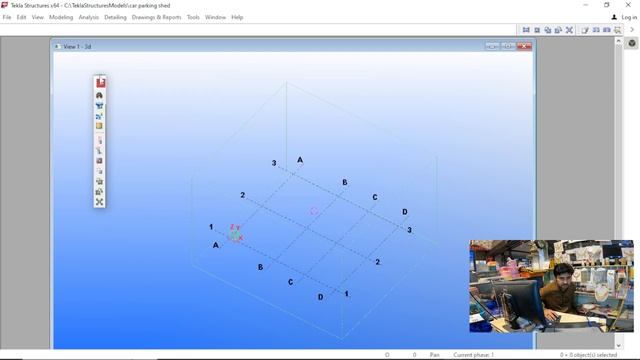The width and height of the screenshot is (640, 360).
Task: Close the View 1 - 3d window
Action: pyautogui.click(x=524, y=46)
